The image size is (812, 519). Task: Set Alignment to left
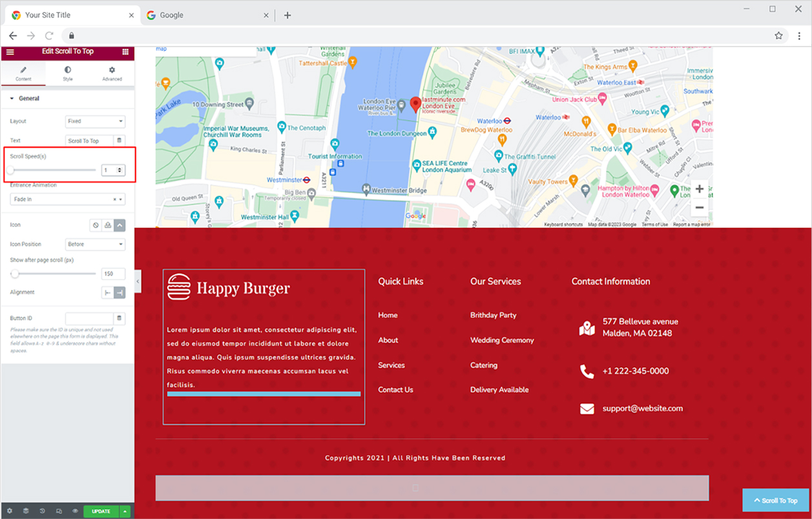coord(108,293)
